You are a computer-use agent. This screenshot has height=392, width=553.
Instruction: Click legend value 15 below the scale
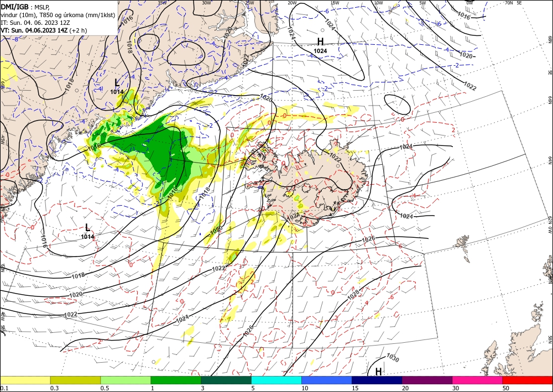(355, 388)
